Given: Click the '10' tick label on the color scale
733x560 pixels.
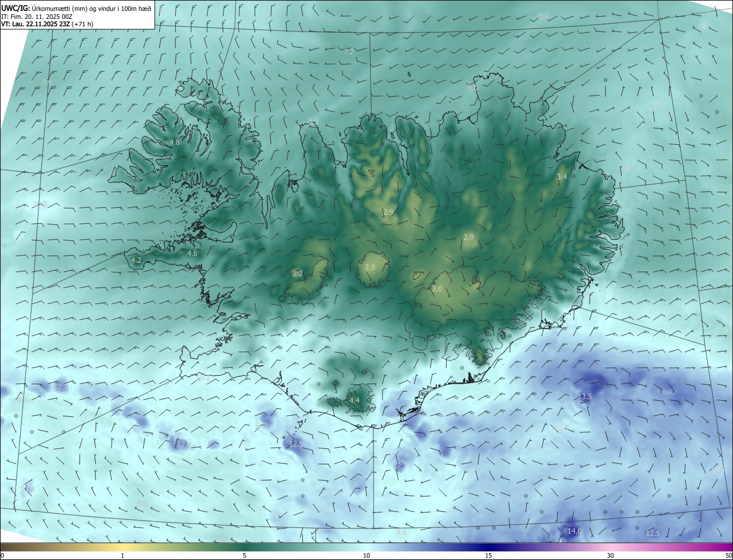Looking at the screenshot, I should pos(366,555).
